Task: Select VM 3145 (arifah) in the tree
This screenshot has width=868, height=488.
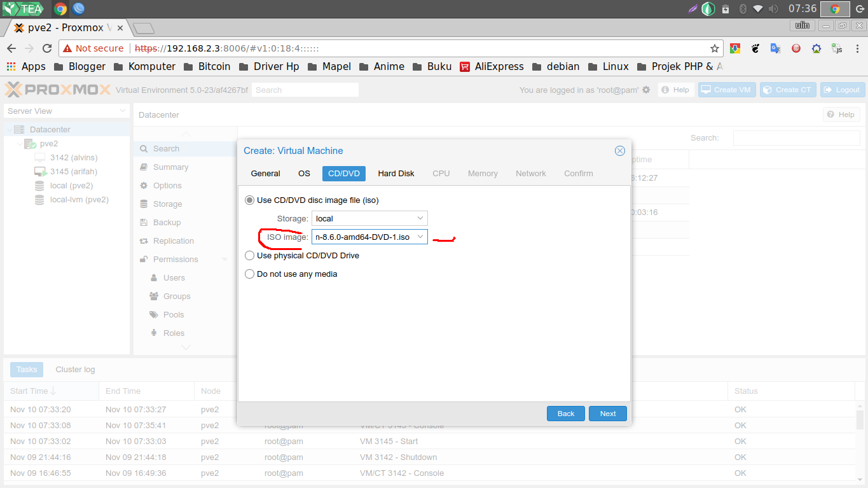Action: click(x=74, y=172)
